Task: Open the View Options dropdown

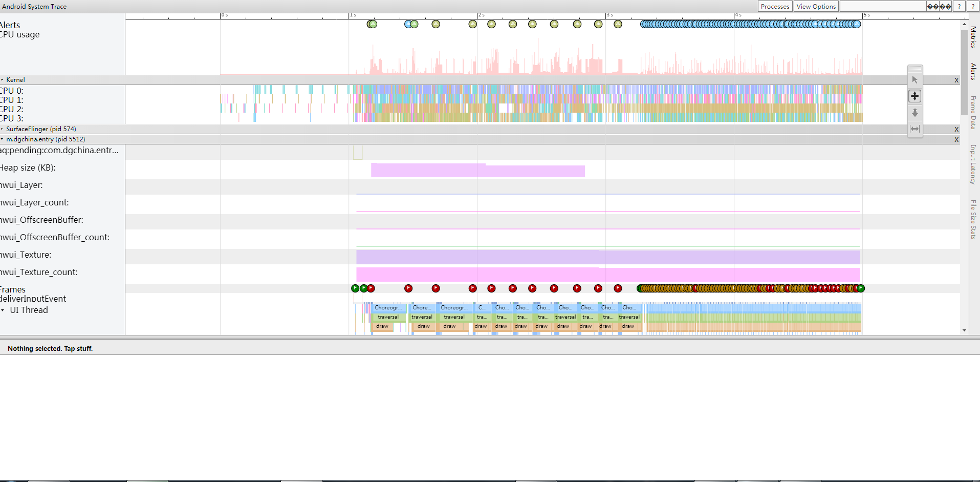Action: [816, 7]
